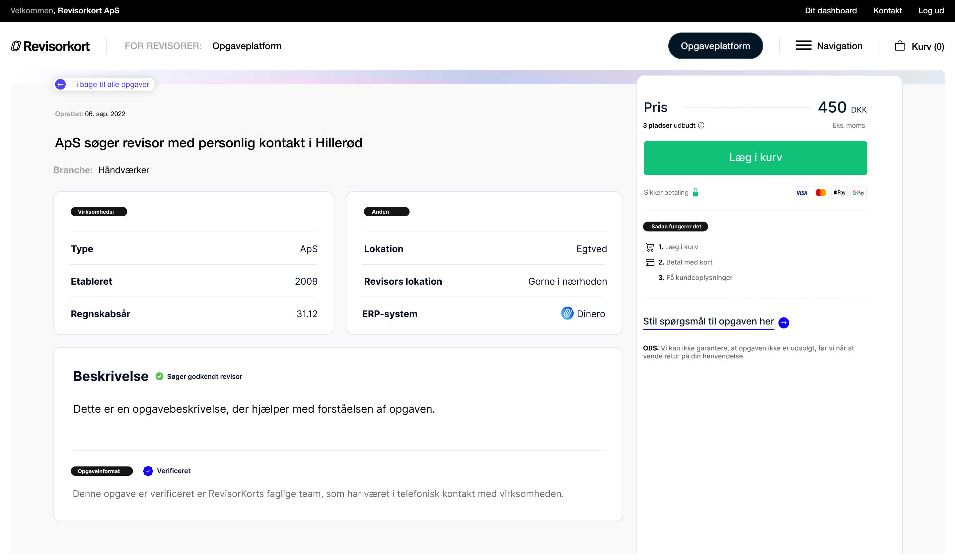Click the OBS disclaimer text

tap(749, 352)
